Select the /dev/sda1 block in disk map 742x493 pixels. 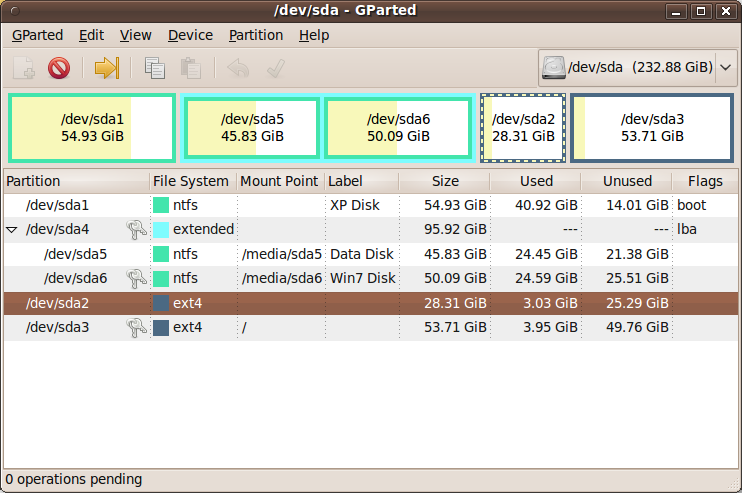(x=92, y=128)
